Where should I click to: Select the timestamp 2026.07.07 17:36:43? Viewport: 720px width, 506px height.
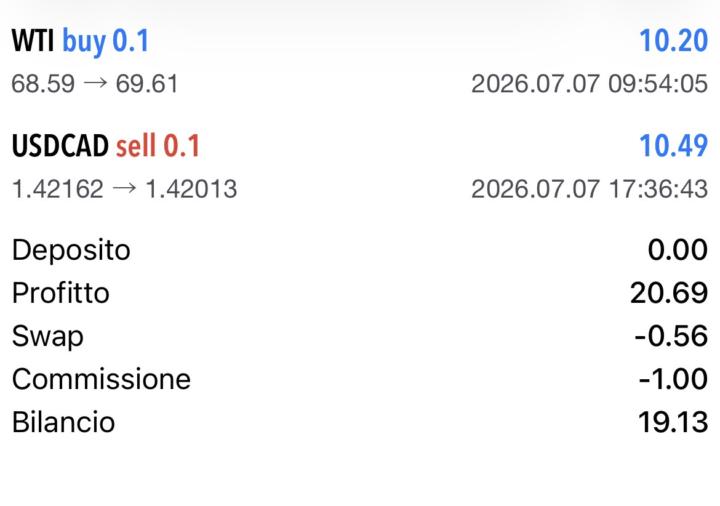tap(590, 189)
